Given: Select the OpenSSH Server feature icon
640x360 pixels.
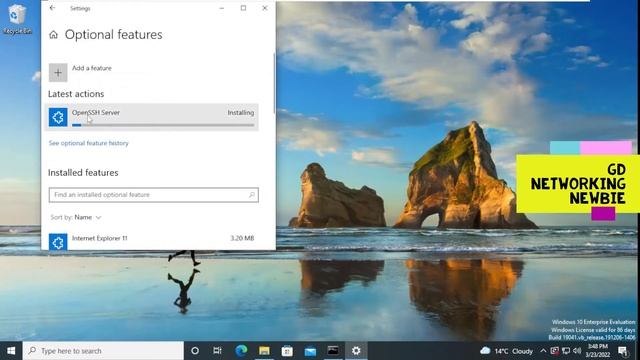Looking at the screenshot, I should click(58, 117).
